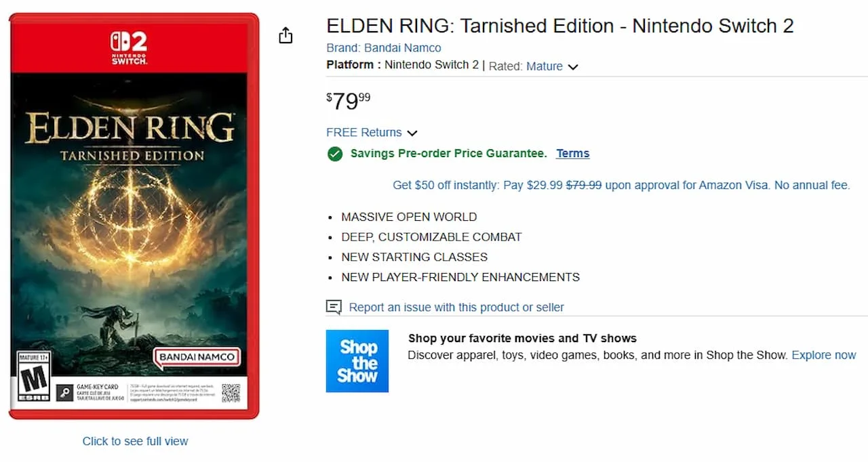
Task: Click the Amazon Visa $50 off offer
Action: (x=620, y=185)
